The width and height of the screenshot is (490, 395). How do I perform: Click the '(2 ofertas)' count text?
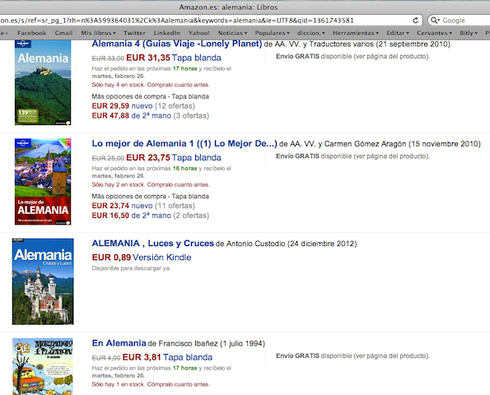191,215
